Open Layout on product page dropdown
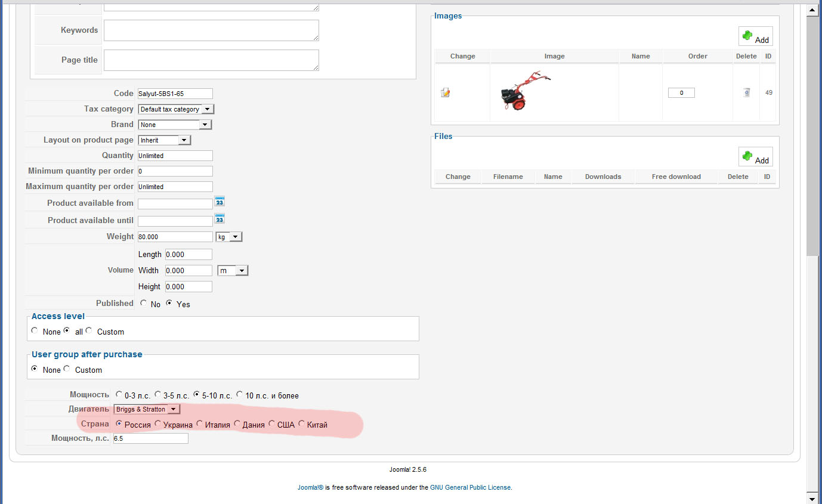This screenshot has height=504, width=822. coord(164,140)
